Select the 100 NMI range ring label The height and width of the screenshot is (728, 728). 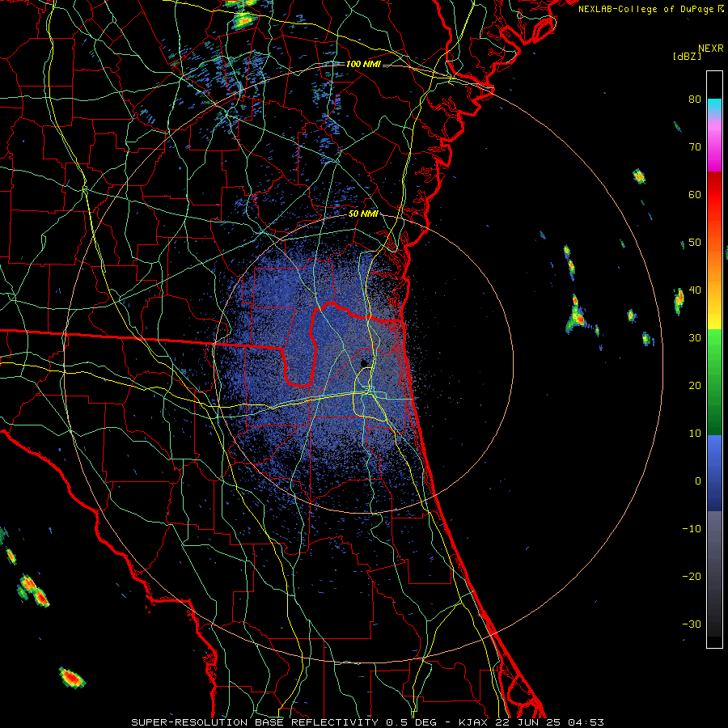tap(363, 64)
